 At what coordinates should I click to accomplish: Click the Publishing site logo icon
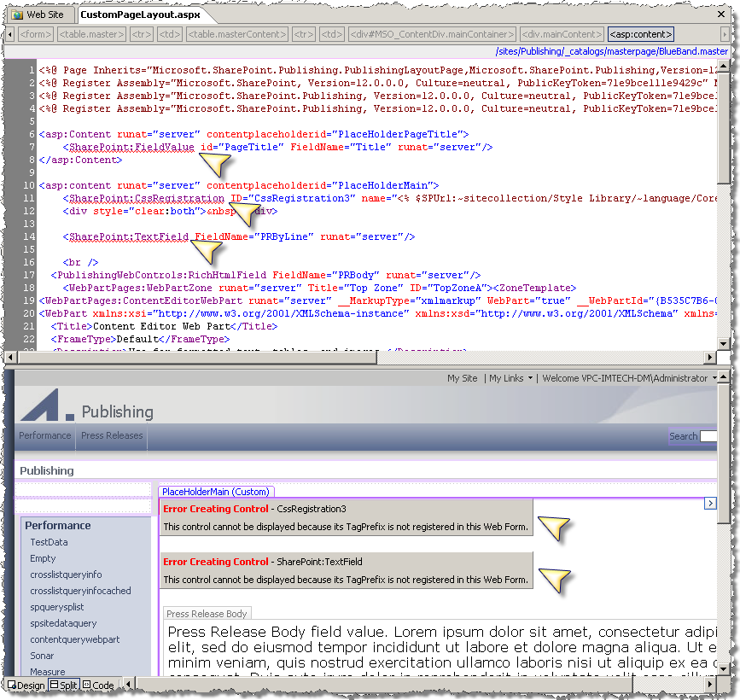pyautogui.click(x=47, y=405)
